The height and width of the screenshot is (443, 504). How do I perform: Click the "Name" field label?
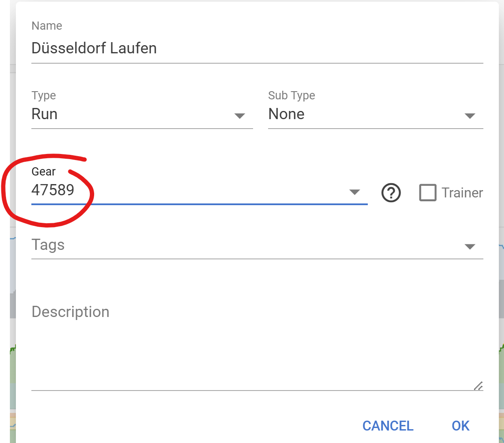tap(47, 26)
